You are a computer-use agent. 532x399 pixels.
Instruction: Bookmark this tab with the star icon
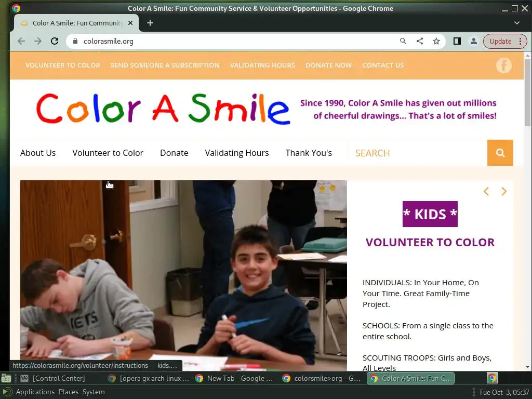coord(436,41)
